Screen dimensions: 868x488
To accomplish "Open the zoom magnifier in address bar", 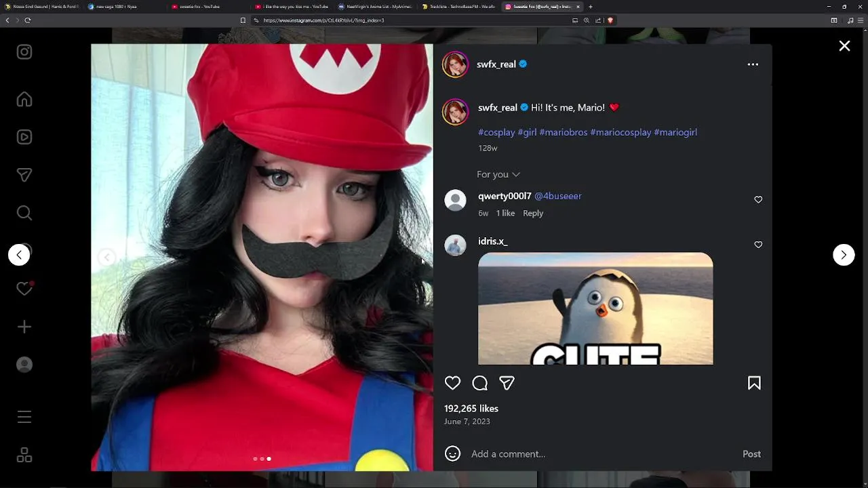I will (x=587, y=20).
